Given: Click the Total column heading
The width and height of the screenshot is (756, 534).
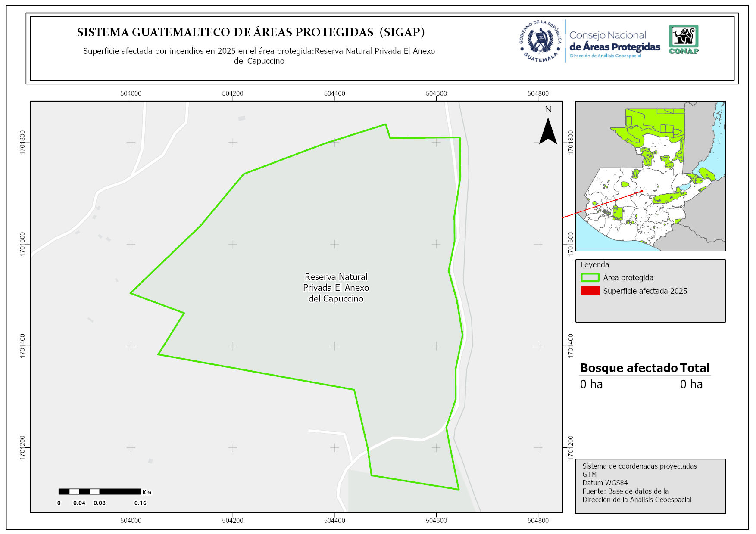Looking at the screenshot, I should tap(694, 368).
